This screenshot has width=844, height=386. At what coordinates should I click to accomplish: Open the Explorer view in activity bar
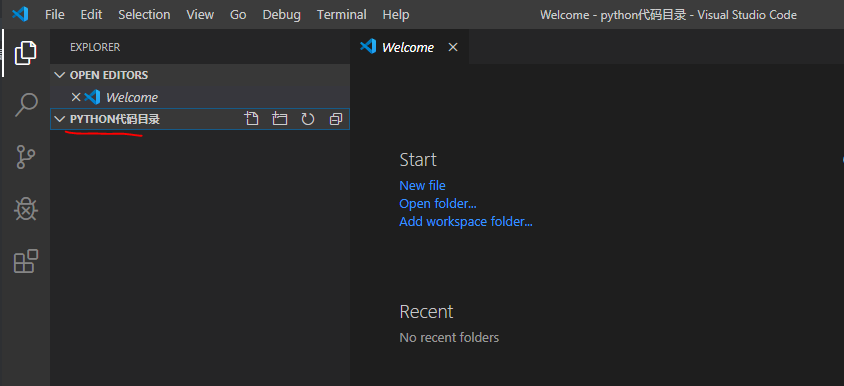click(25, 53)
